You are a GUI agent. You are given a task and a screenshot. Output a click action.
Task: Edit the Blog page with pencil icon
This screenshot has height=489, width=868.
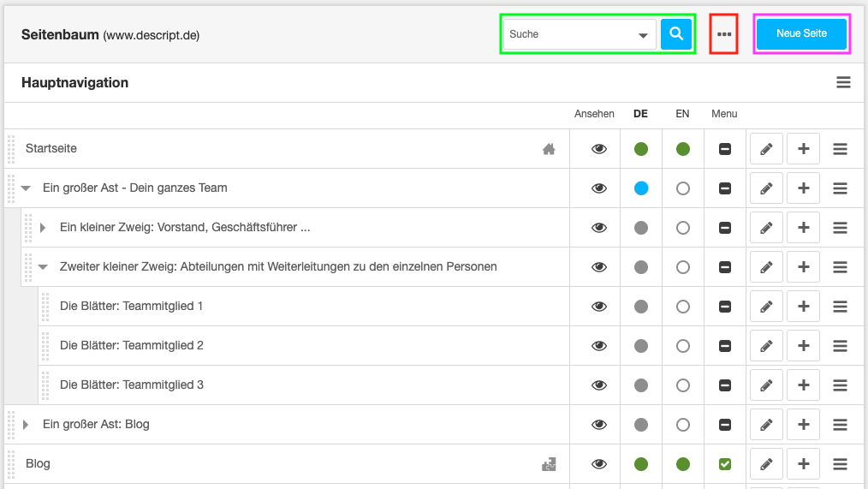click(766, 464)
